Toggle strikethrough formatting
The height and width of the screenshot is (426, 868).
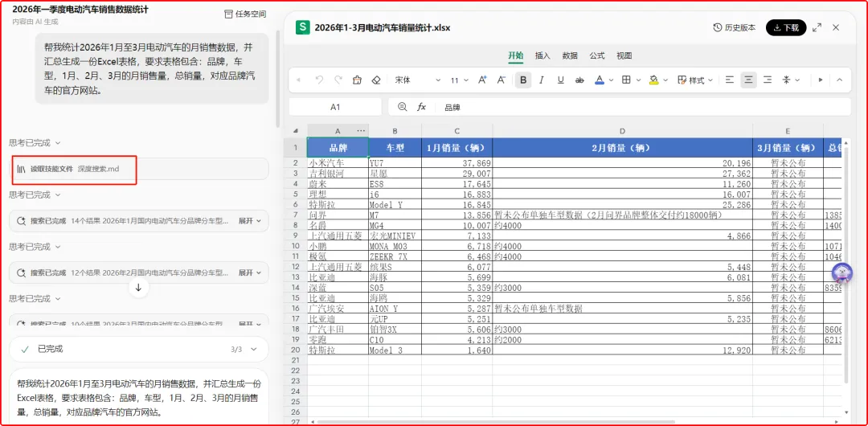[x=579, y=80]
